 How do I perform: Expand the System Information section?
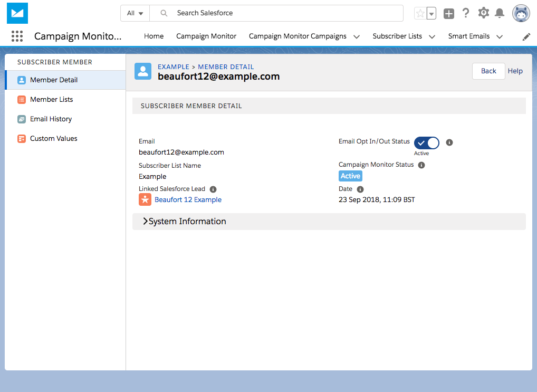[329, 222]
